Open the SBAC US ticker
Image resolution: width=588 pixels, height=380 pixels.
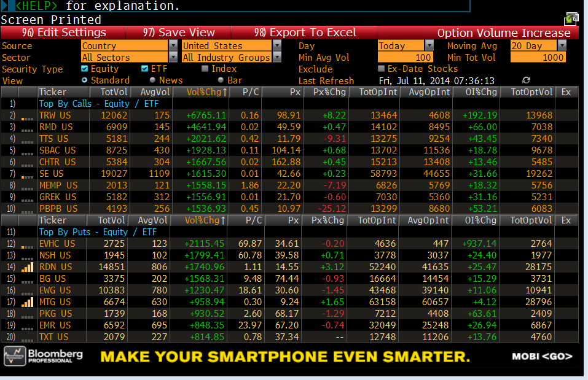57,150
